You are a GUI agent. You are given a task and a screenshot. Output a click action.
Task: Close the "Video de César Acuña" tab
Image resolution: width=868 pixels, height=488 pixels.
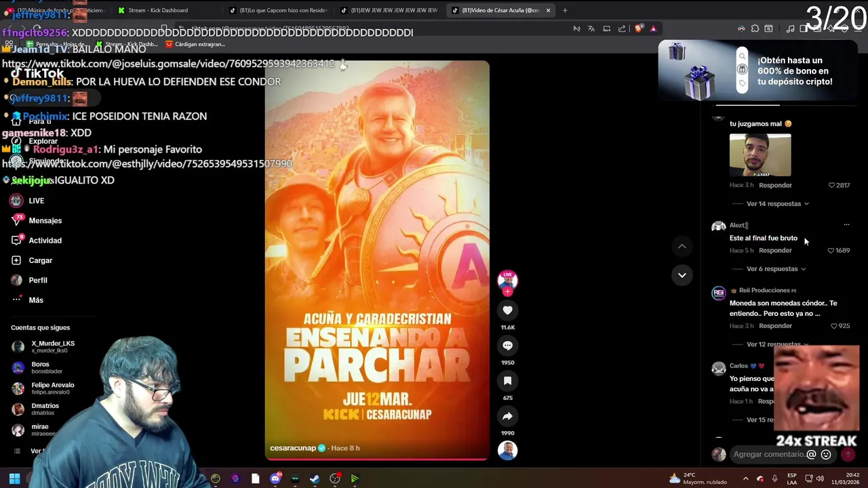[548, 10]
